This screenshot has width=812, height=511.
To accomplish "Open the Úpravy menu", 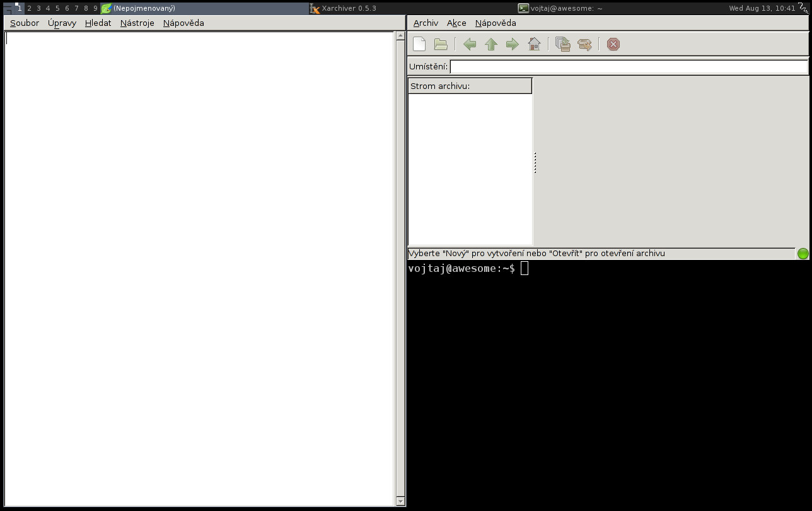I will [x=62, y=23].
